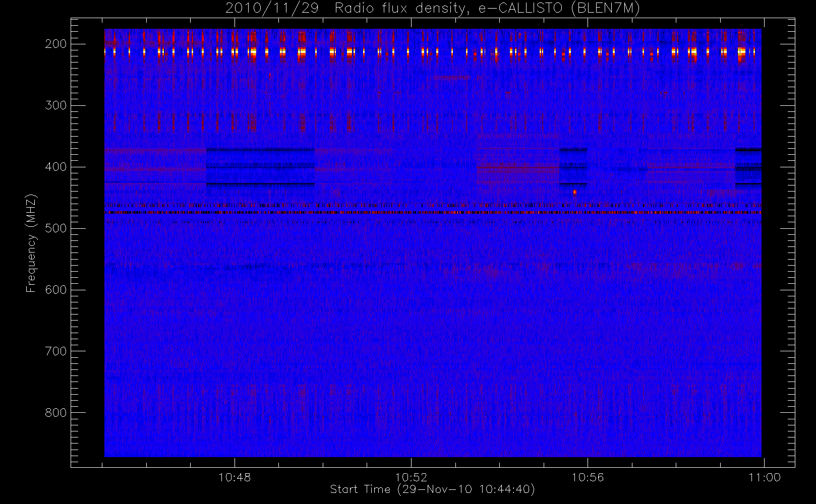This screenshot has height=504, width=816.
Task: Click the 600 frequency tick label
Action: pos(55,290)
